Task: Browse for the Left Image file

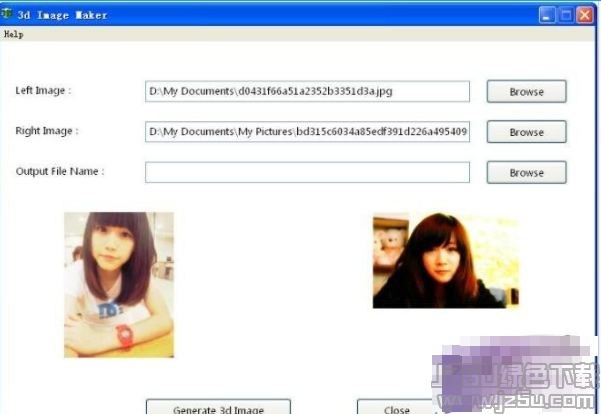Action: (x=526, y=92)
